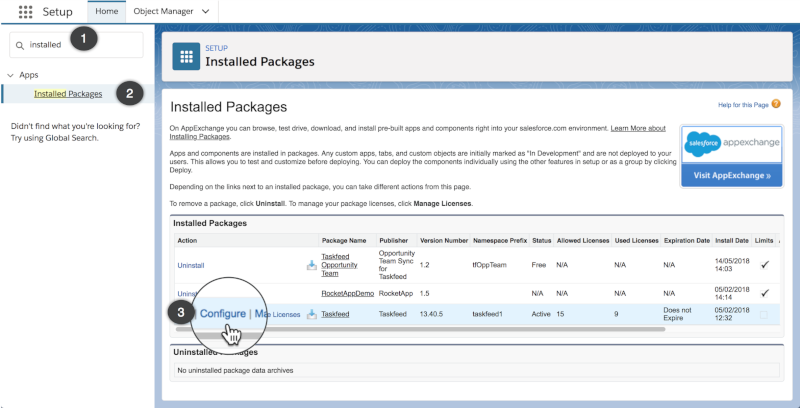Viewport: 800px width, 408px height.
Task: Click Configure for the Taskfeed package
Action: [x=222, y=314]
